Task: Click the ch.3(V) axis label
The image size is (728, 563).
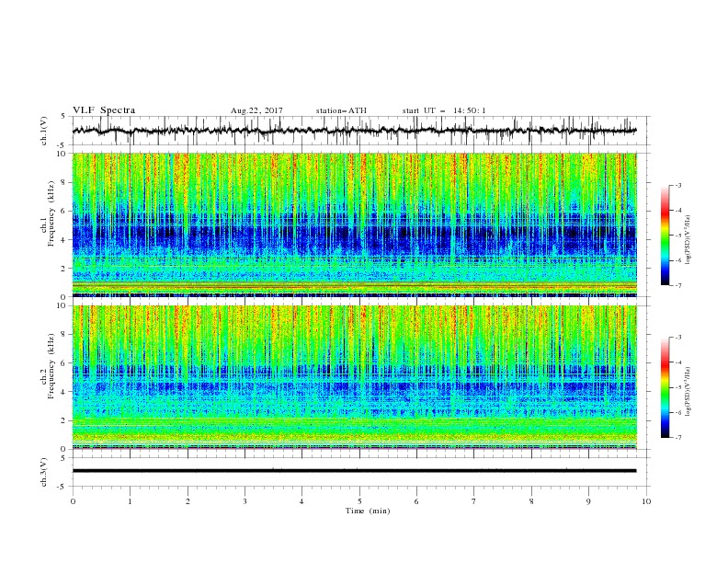Action: click(44, 472)
